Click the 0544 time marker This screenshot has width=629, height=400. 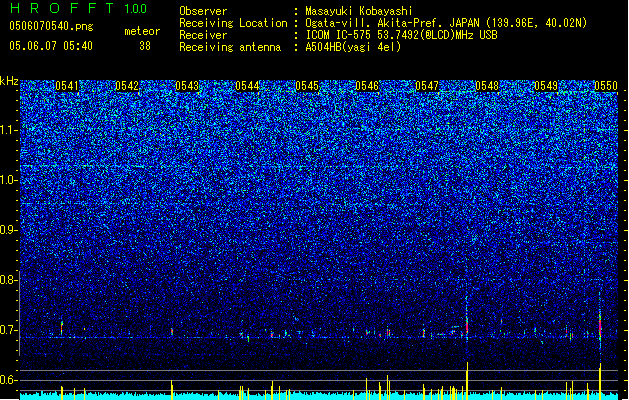tap(247, 86)
